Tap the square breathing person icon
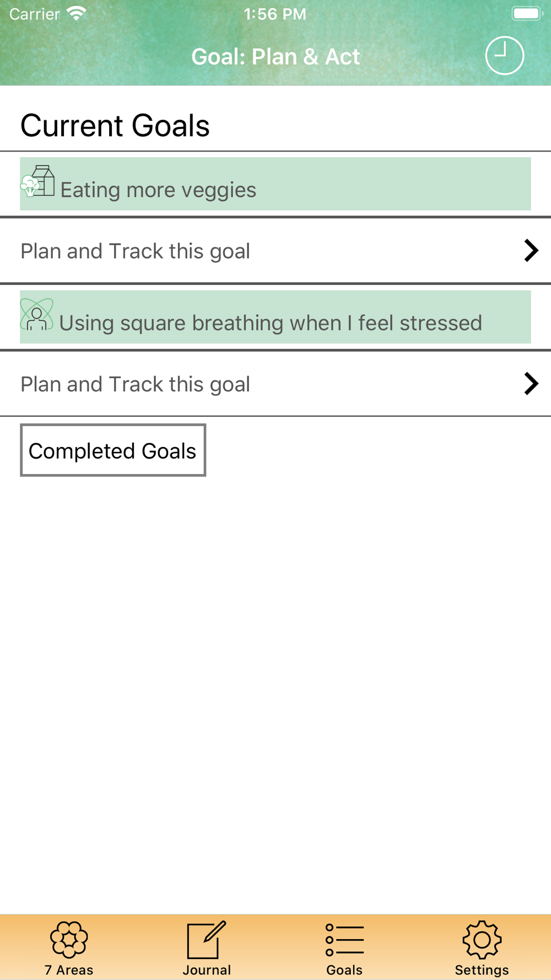The height and width of the screenshot is (980, 551). click(37, 315)
